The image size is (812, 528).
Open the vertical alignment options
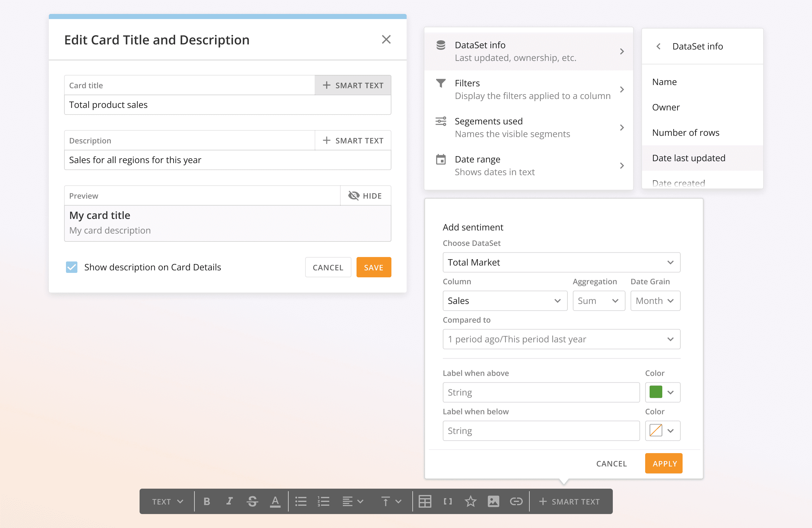click(x=391, y=501)
